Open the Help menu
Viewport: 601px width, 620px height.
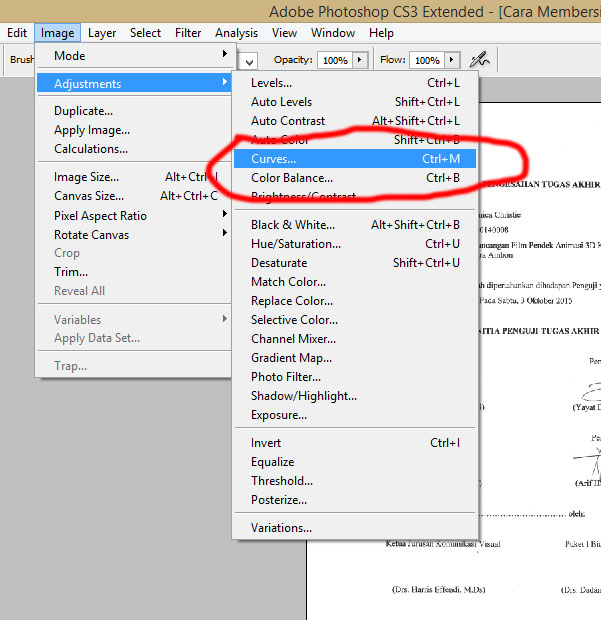point(381,33)
